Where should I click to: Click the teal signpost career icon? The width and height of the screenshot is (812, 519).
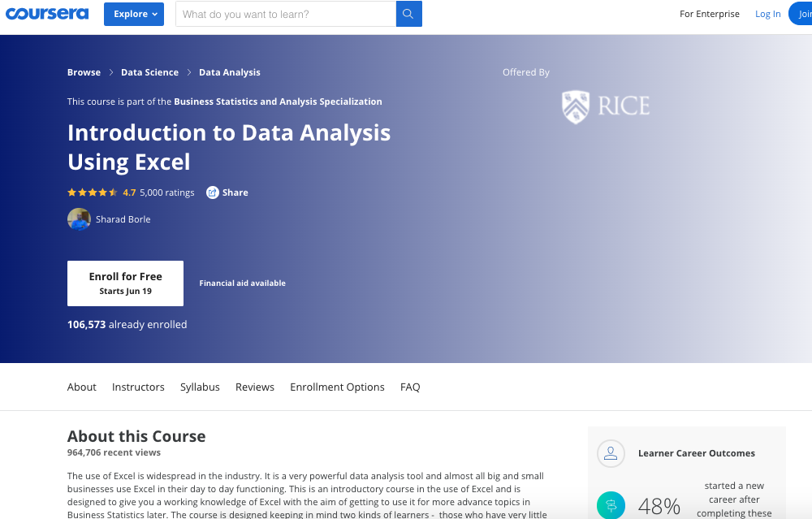click(611, 505)
